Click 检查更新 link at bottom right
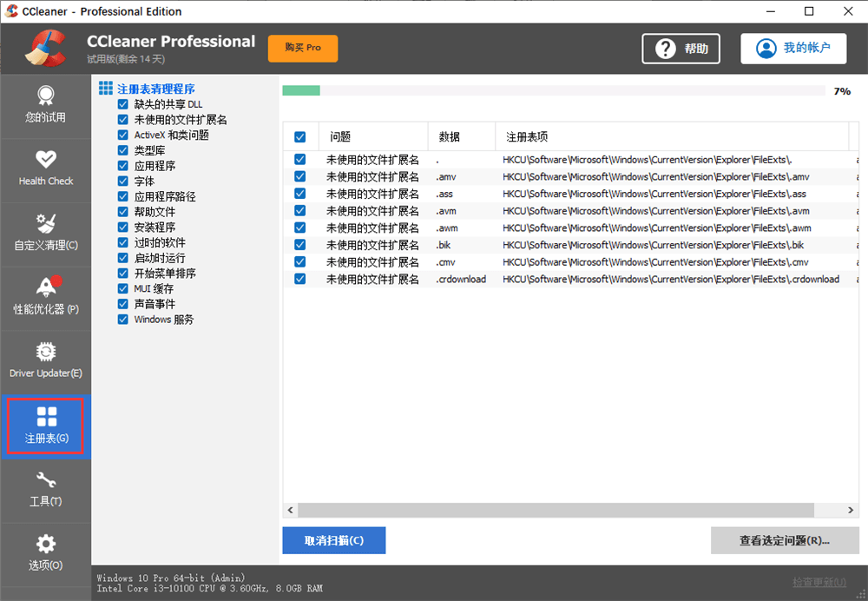Image resolution: width=868 pixels, height=601 pixels. click(819, 582)
